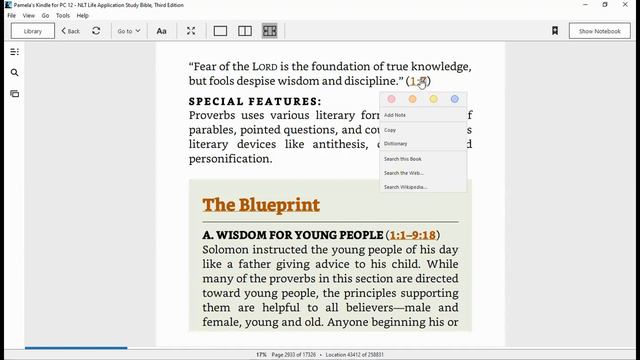Restore down the Kindle window
Image resolution: width=640 pixels, height=360 pixels.
605,5
